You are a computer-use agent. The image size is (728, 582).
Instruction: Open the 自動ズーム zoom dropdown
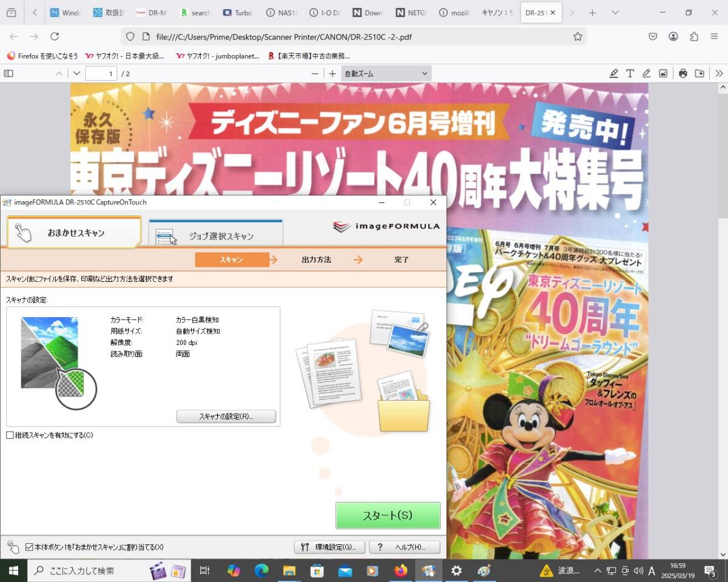coord(386,73)
